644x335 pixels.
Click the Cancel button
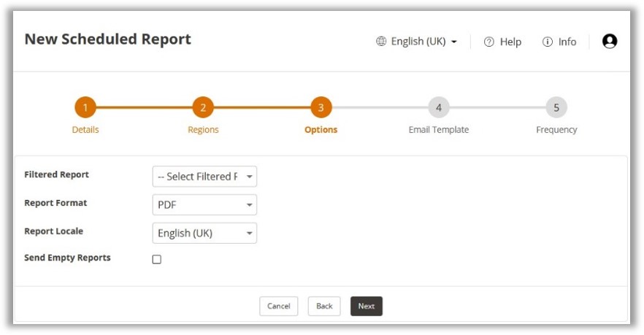[x=279, y=307]
